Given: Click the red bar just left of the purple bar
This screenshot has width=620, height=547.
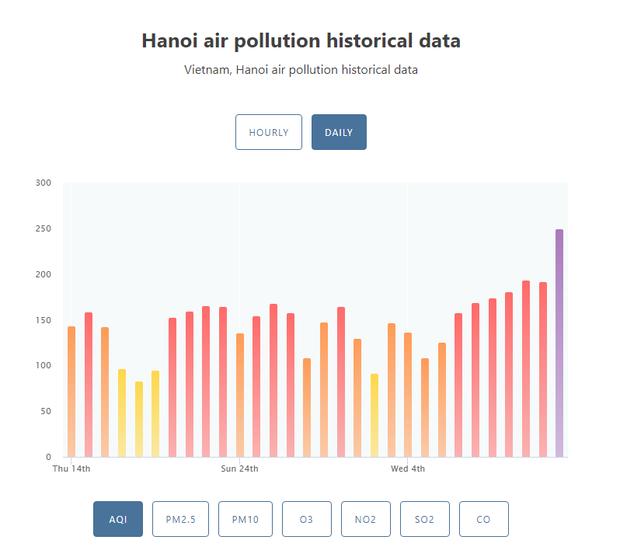Looking at the screenshot, I should point(543,370).
